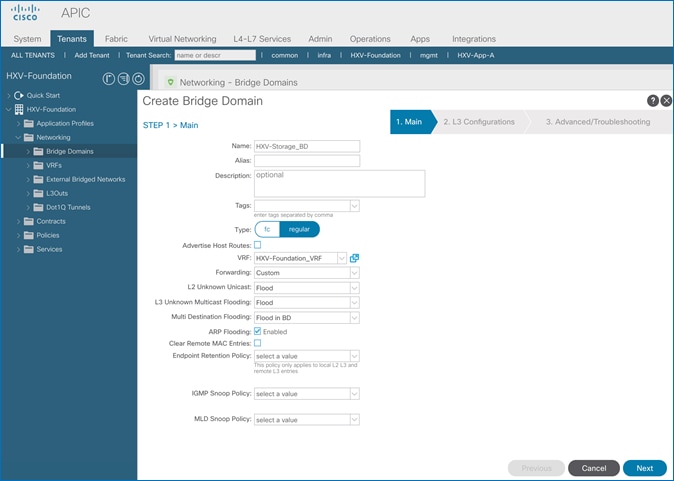Uncheck ARP Flooding Enabled checkbox
The image size is (674, 481).
(257, 331)
